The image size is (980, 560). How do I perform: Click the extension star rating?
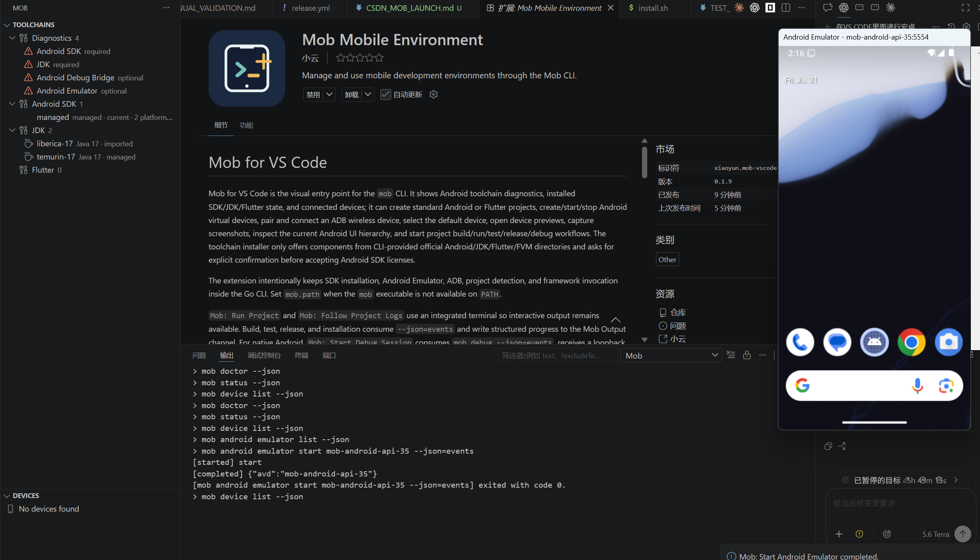click(360, 58)
